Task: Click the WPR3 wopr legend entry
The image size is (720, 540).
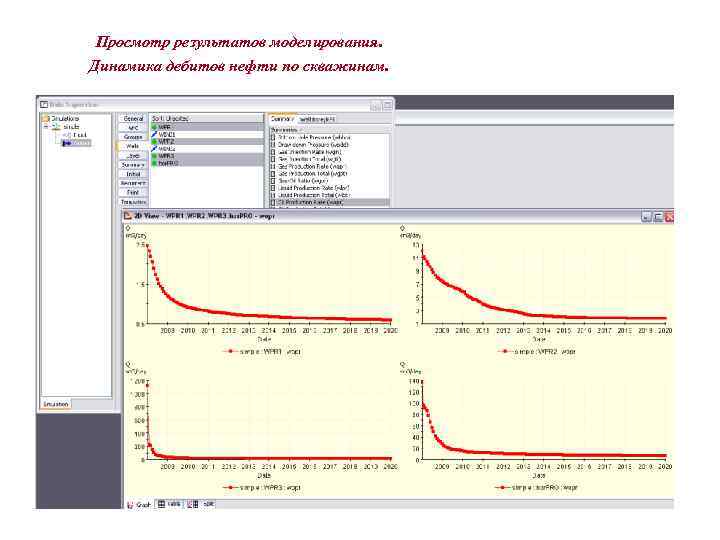Action: tap(262, 487)
